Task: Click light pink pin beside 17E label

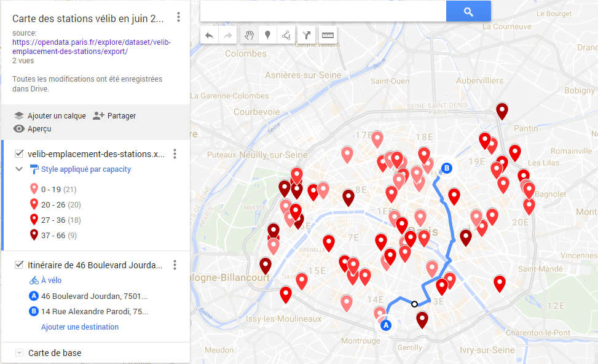Action: pyautogui.click(x=377, y=139)
